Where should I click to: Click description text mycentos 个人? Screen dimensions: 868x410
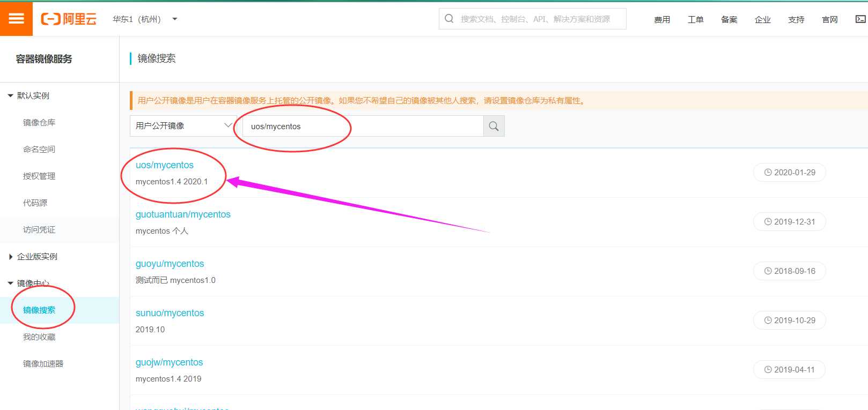[162, 231]
